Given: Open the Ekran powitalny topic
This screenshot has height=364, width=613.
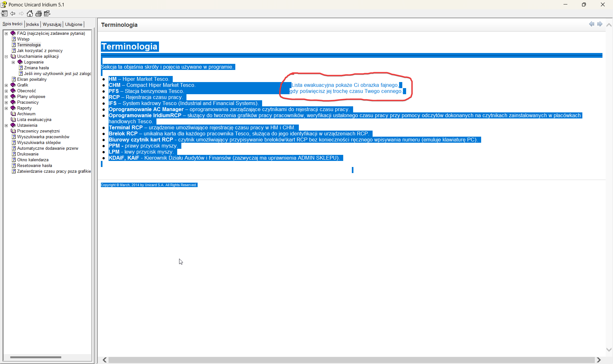Looking at the screenshot, I should 32,80.
